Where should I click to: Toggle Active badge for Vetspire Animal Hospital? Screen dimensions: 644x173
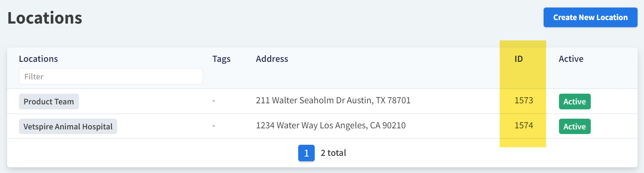point(574,127)
